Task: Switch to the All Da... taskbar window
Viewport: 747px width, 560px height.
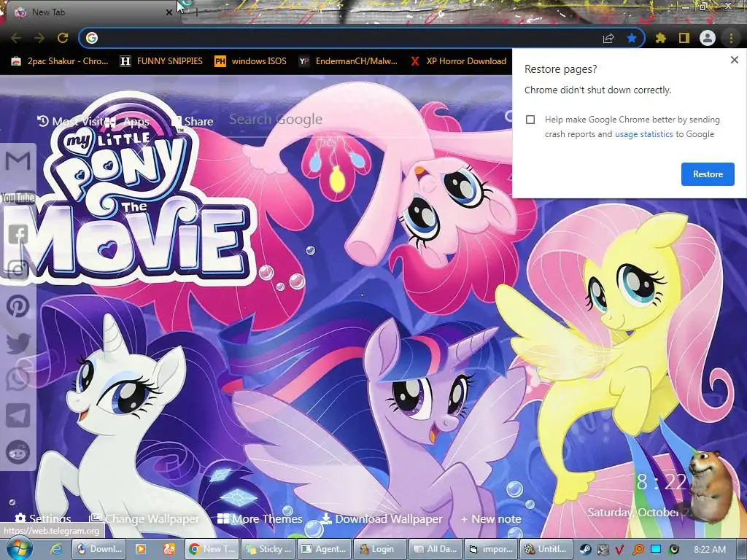Action: (436, 549)
